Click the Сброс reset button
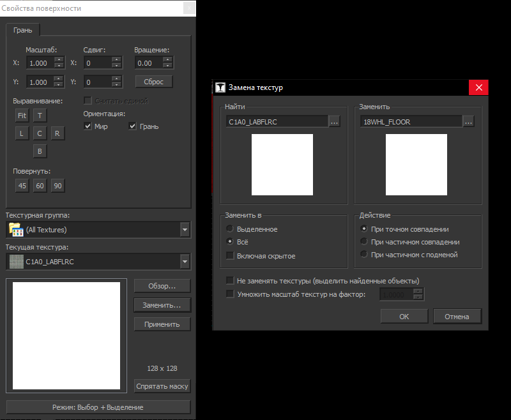 [x=154, y=82]
